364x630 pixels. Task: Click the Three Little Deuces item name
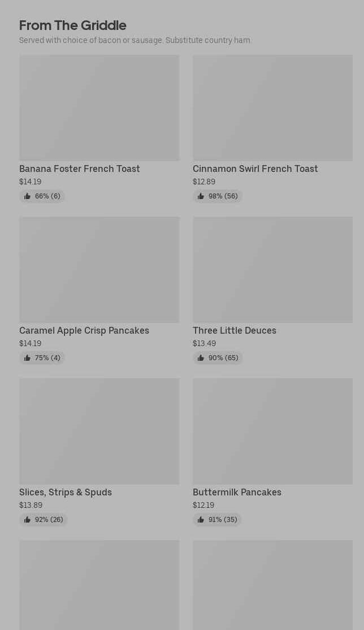[x=234, y=330]
